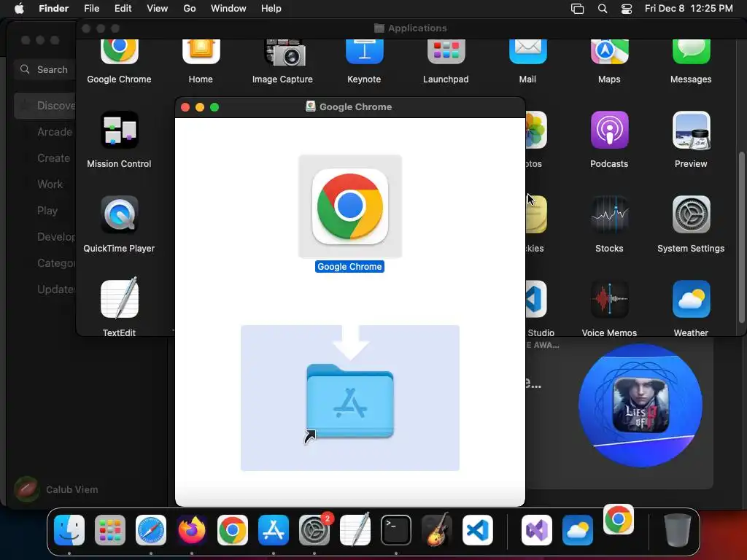Screen dimensions: 747x560
Task: Launch Image Capture from Applications
Action: pos(285,52)
